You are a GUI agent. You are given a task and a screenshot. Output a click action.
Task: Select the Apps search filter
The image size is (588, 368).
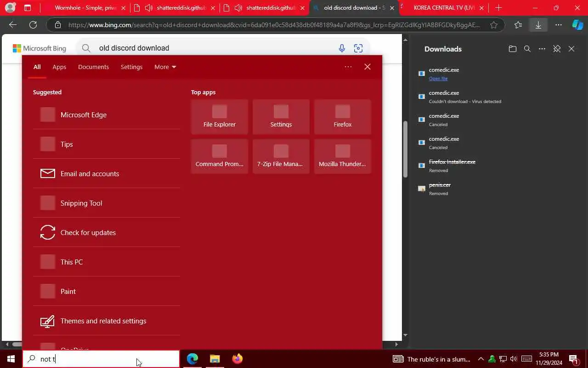59,67
